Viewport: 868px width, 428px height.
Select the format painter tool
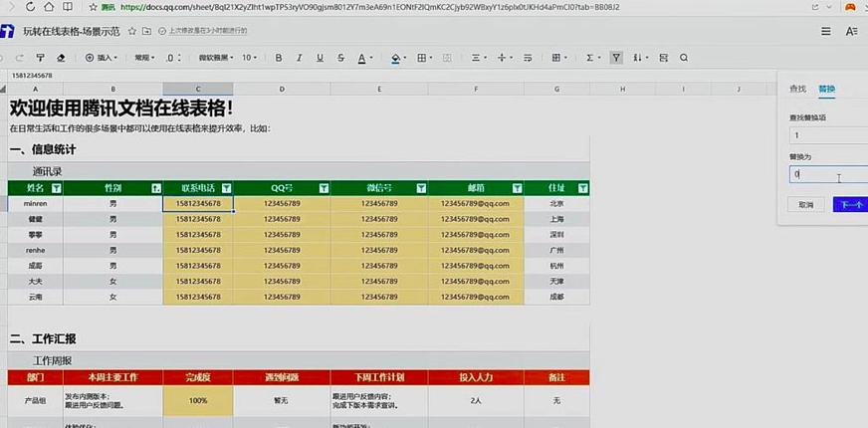[x=40, y=58]
